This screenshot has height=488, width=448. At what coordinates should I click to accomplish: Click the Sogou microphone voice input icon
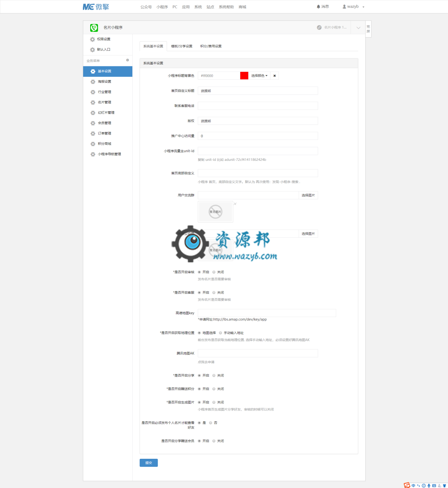click(429, 485)
